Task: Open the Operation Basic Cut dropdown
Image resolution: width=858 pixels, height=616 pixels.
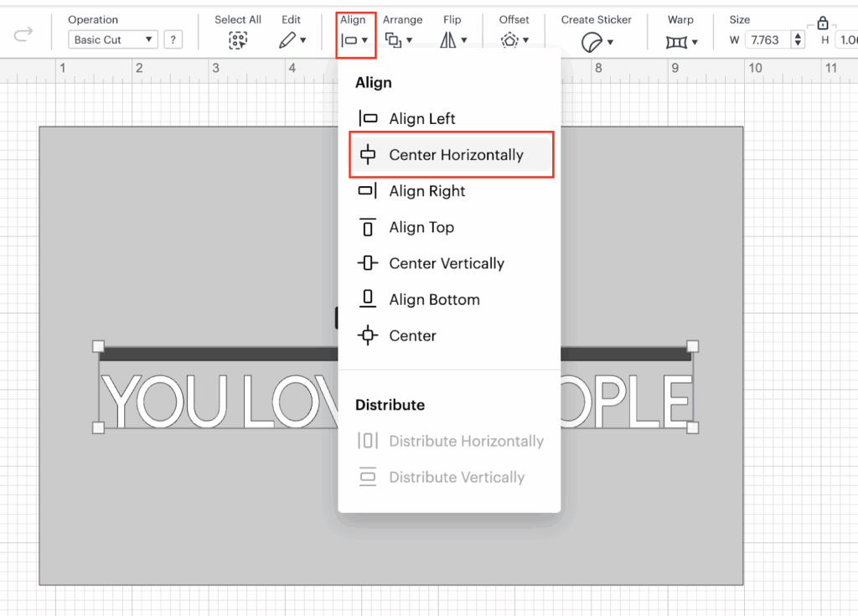Action: click(112, 39)
